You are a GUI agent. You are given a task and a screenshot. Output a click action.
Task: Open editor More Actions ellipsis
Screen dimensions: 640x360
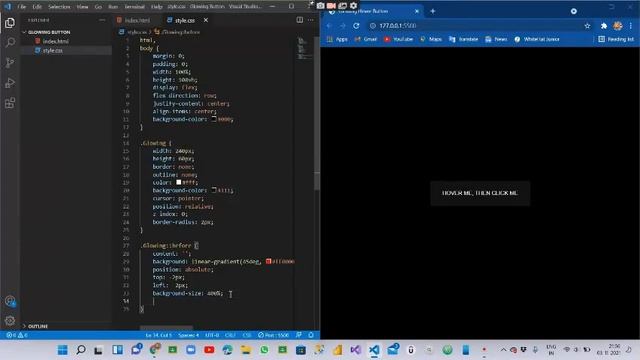click(311, 20)
